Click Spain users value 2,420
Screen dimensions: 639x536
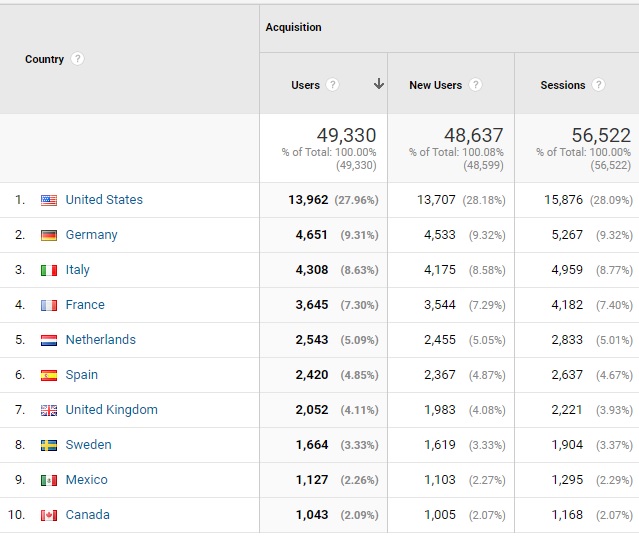pos(312,375)
